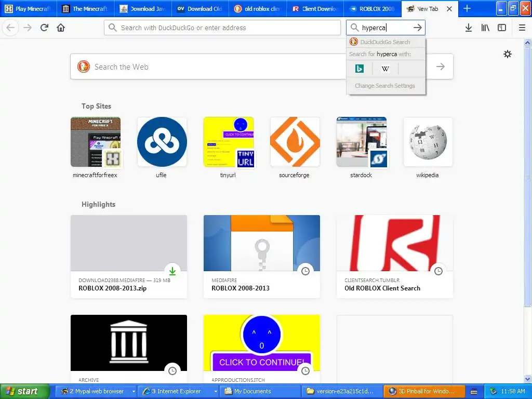Submit search with the arrow in search box

coord(418,28)
